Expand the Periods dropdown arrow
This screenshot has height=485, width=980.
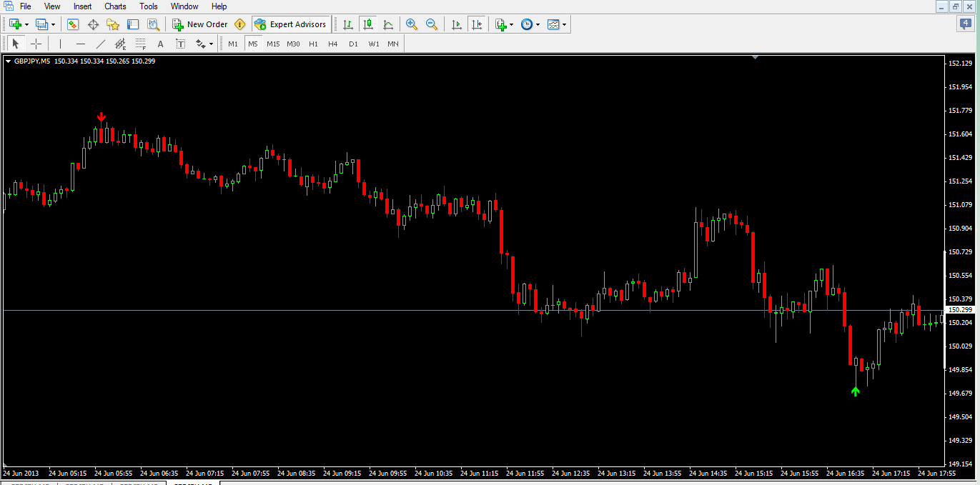tap(538, 24)
